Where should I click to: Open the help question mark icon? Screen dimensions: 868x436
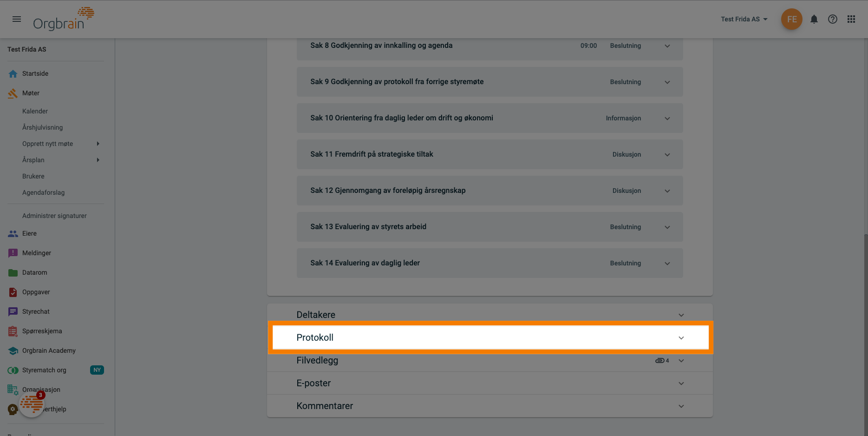point(832,19)
